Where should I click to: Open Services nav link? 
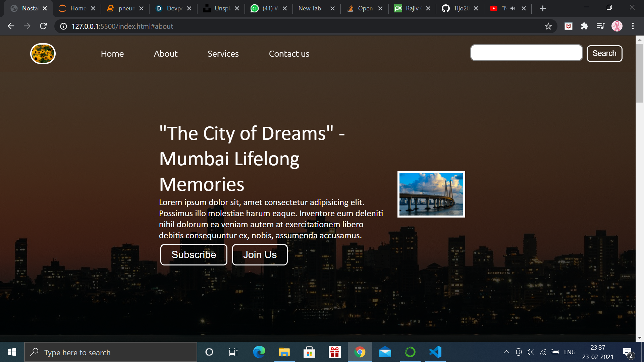[x=223, y=54]
